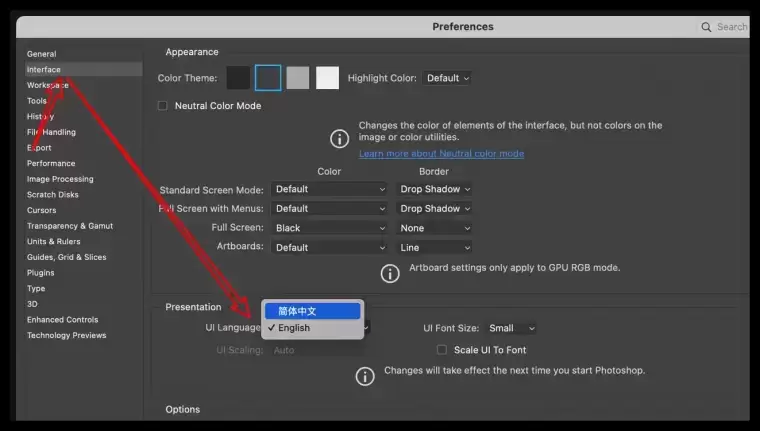Screen dimensions: 760x431
Task: Open Full Screen border dropdown set to None
Action: [434, 228]
